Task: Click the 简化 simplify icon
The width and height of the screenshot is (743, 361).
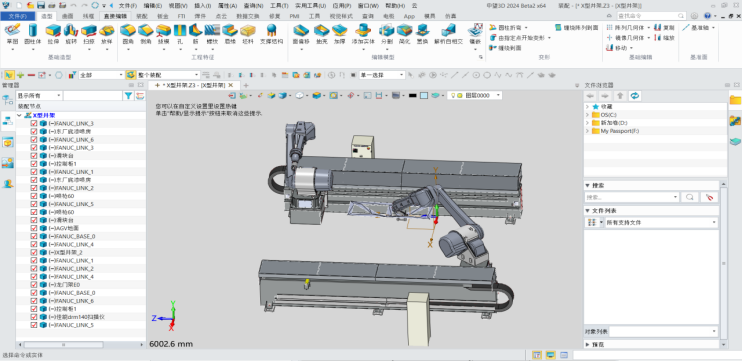Action: 404,34
